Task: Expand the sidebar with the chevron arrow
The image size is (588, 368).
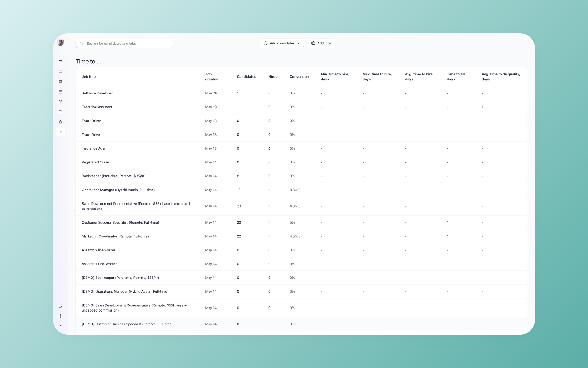Action: [x=60, y=326]
